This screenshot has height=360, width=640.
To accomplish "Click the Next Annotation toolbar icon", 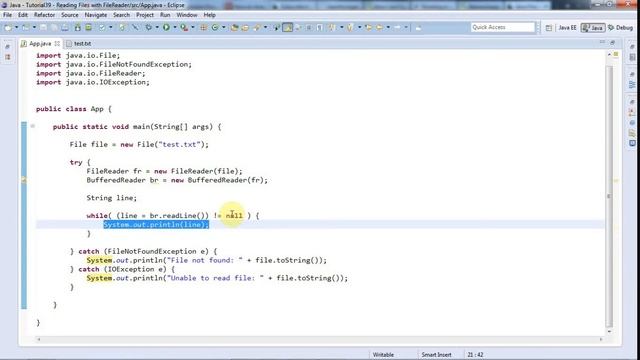I will [x=332, y=27].
